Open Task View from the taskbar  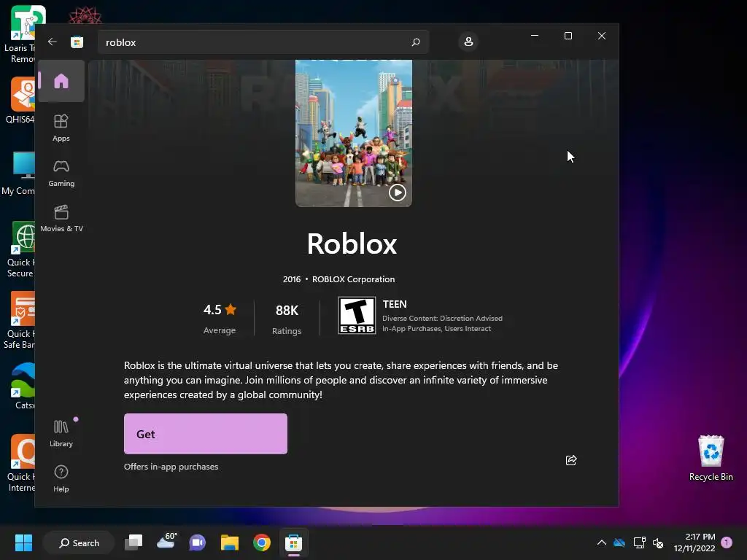(133, 542)
